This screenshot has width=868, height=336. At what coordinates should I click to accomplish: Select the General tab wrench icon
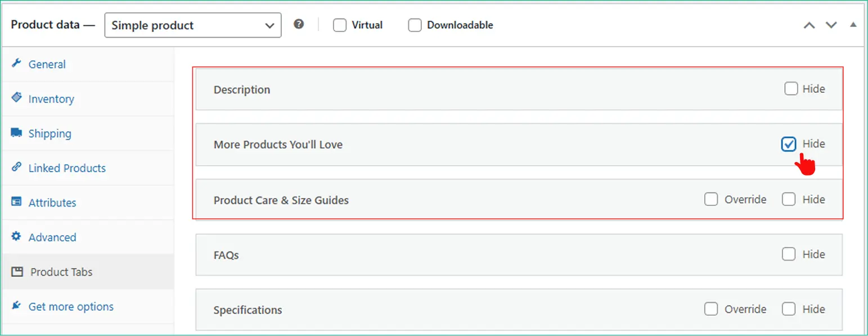click(x=17, y=64)
